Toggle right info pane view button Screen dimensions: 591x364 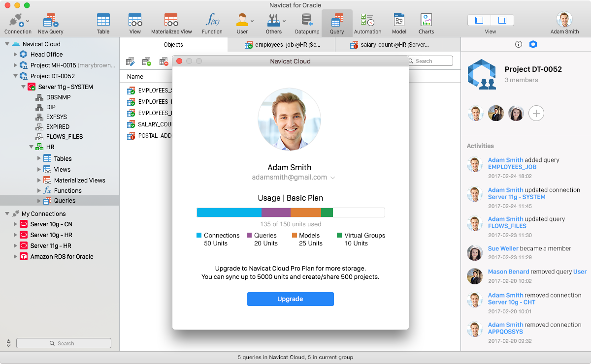[502, 20]
